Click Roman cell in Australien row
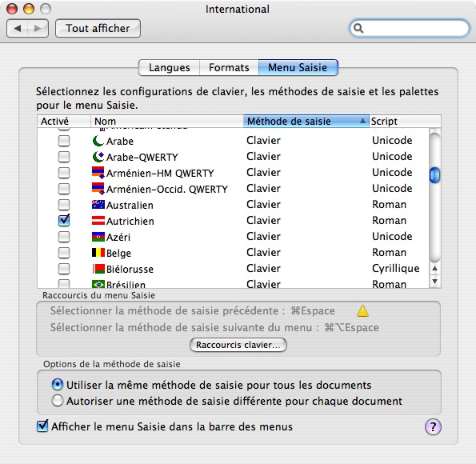The width and height of the screenshot is (476, 464). 389,204
